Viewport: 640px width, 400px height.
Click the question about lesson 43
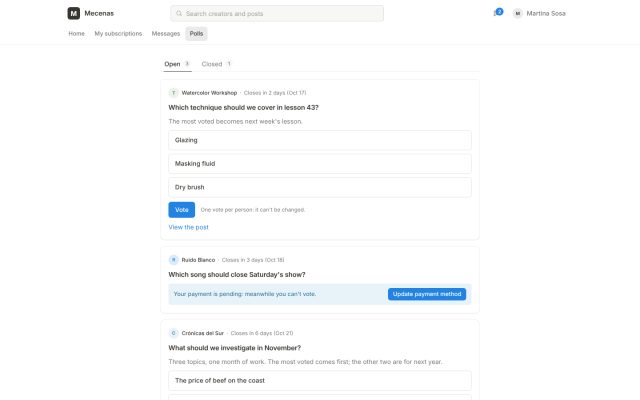pyautogui.click(x=243, y=107)
